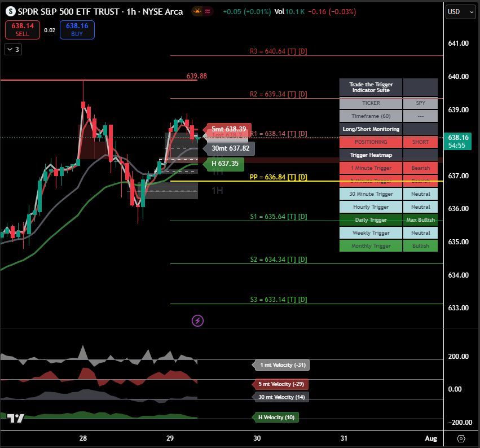Click the 30 Minute Trigger row
The width and height of the screenshot is (480, 448).
click(x=389, y=194)
